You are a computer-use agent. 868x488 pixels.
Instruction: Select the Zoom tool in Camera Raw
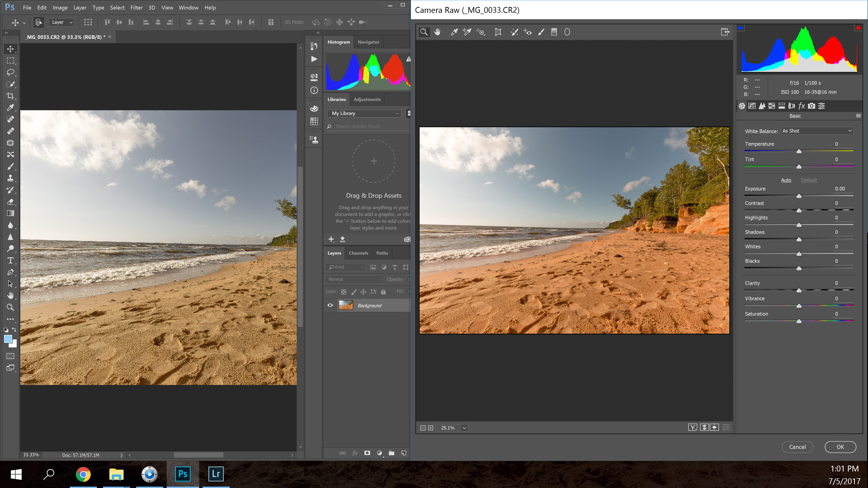click(x=424, y=32)
